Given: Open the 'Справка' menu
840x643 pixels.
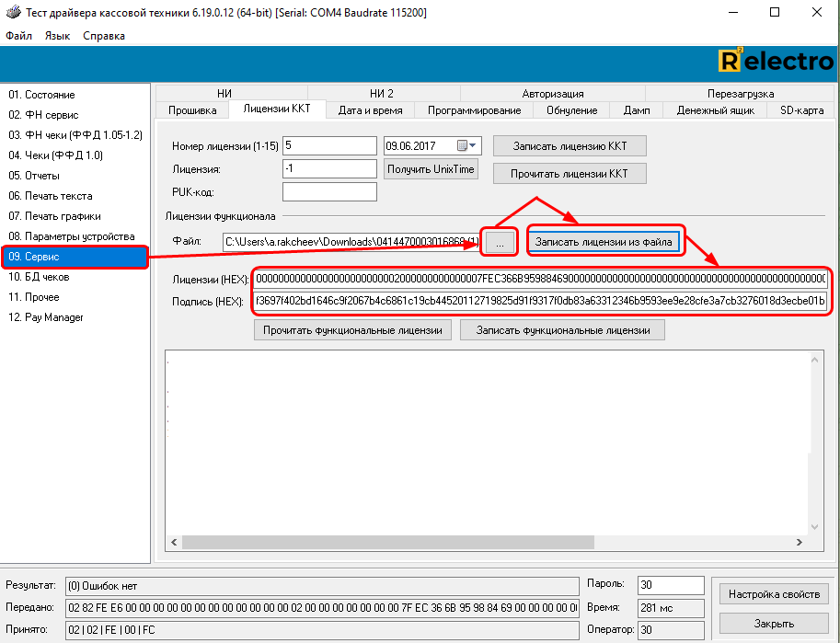Looking at the screenshot, I should (104, 36).
